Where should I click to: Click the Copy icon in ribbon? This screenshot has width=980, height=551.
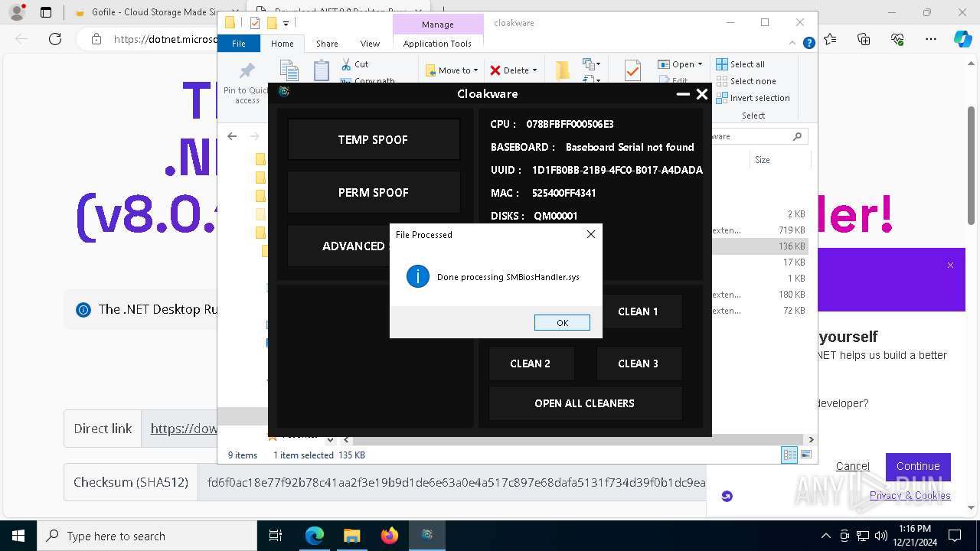click(289, 70)
